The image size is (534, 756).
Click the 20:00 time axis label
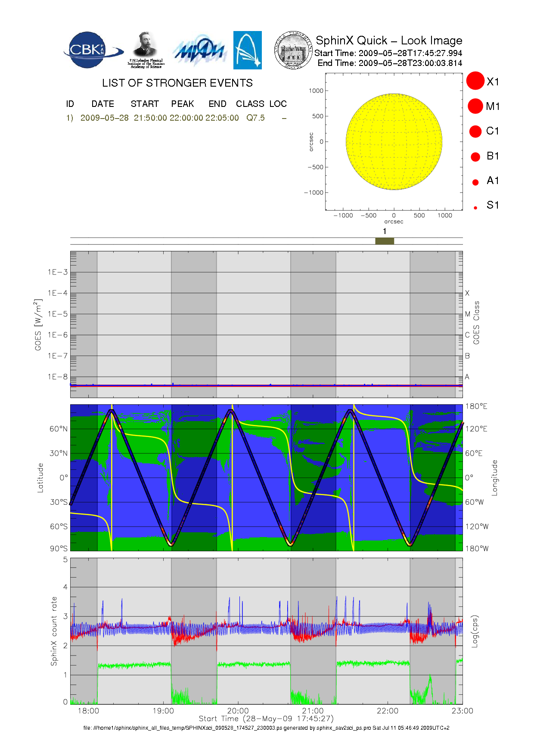(238, 711)
